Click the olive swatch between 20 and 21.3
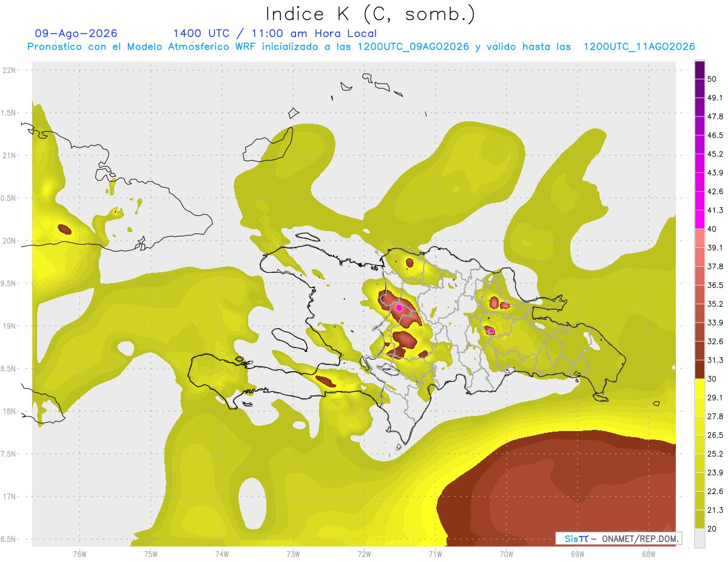Image resolution: width=728 pixels, height=562 pixels. 699,519
